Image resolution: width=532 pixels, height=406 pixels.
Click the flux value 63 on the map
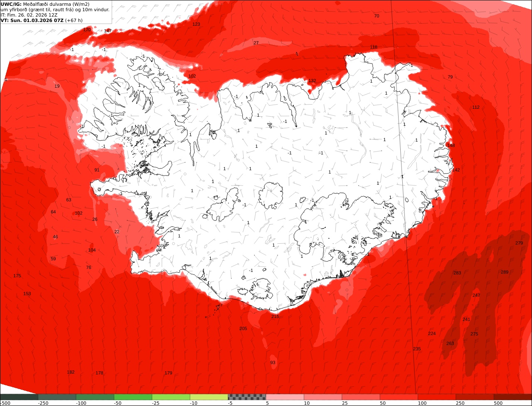coord(69,200)
